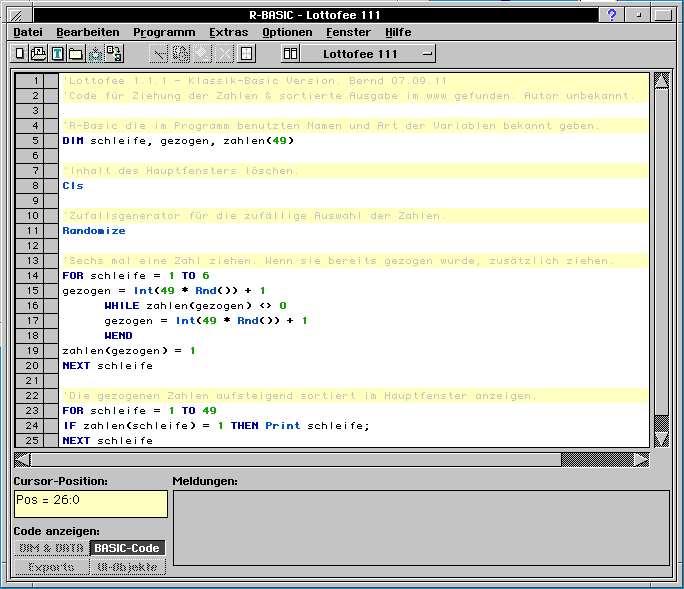Click the 'NEXT schleife' statement on line 25
The width and height of the screenshot is (684, 589).
(x=108, y=441)
